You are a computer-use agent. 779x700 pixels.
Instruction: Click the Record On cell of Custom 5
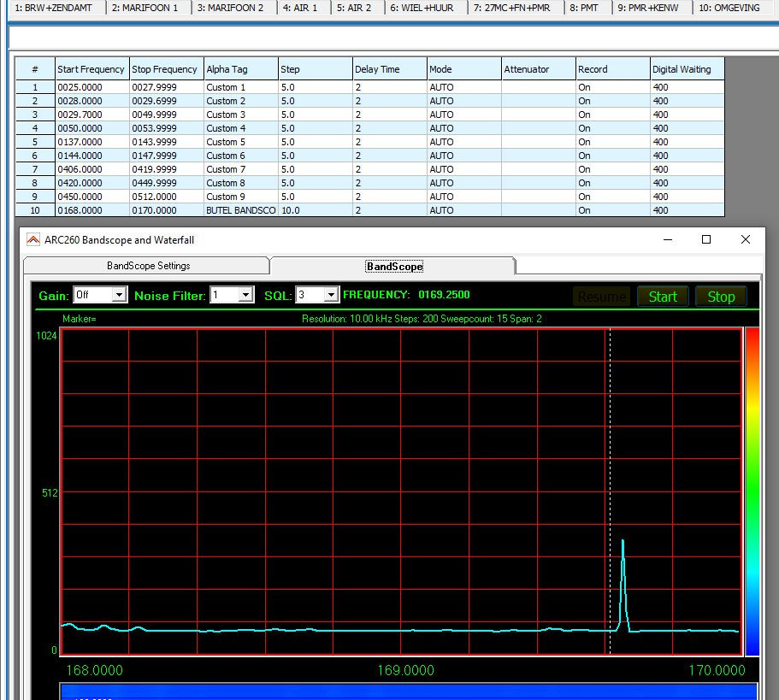(613, 142)
